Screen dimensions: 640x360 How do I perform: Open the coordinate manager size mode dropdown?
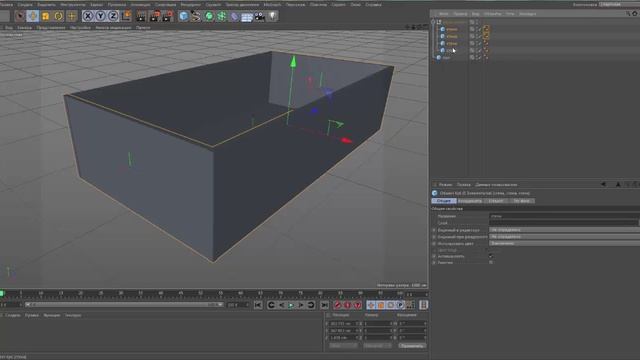click(x=378, y=346)
